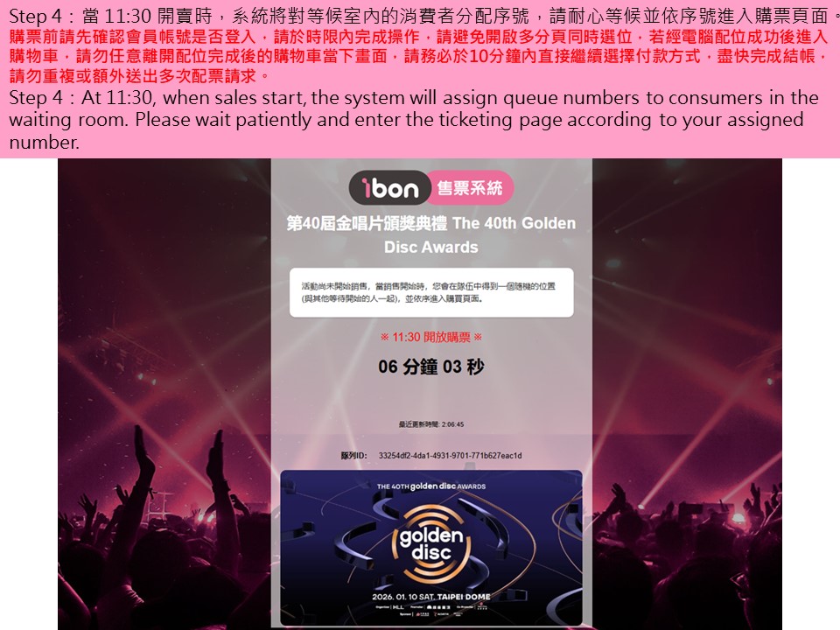Click the HLL organizer logo on poster
The width and height of the screenshot is (840, 630).
[x=399, y=607]
